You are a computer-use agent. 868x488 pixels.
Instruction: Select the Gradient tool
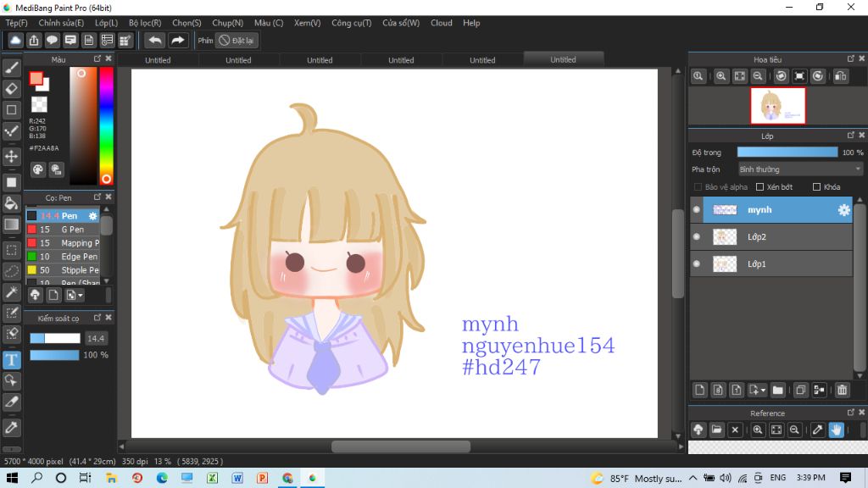click(x=12, y=224)
